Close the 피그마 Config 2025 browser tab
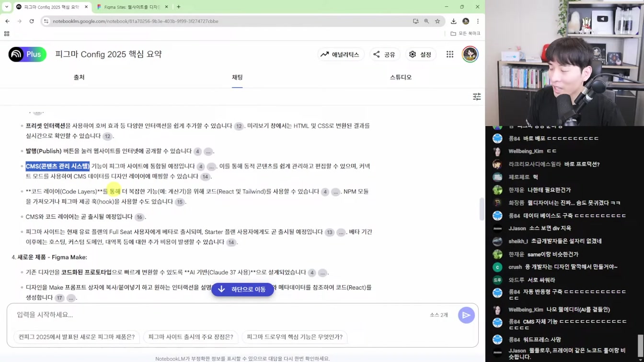The width and height of the screenshot is (644, 362). 86,7
